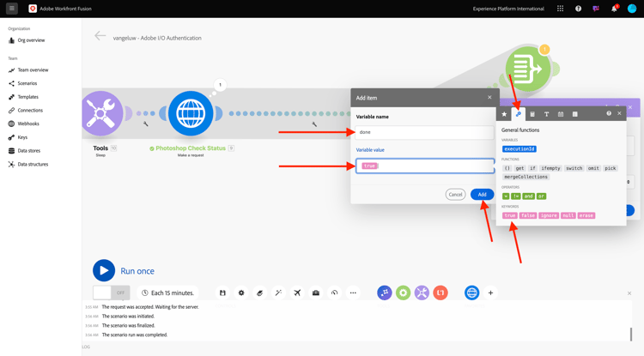Screen dimensions: 644x356
Task: Toggle the scenario scheduling OFF switch
Action: point(112,293)
